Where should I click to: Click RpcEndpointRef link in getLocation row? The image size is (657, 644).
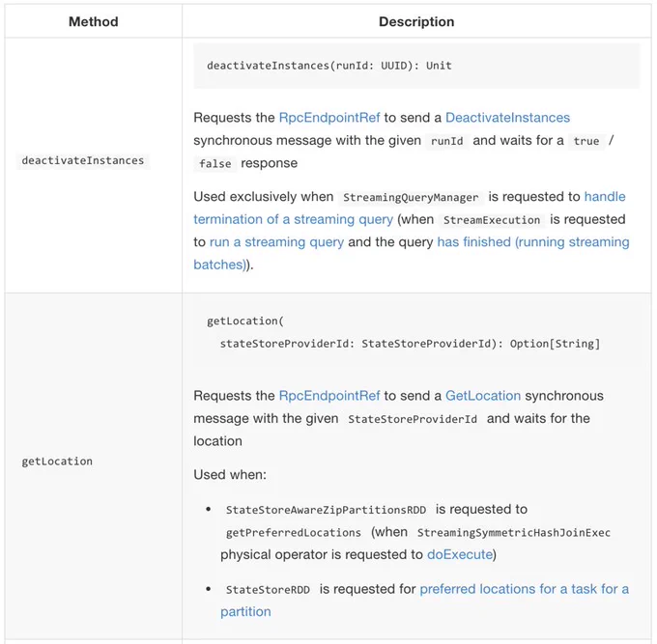click(x=329, y=396)
